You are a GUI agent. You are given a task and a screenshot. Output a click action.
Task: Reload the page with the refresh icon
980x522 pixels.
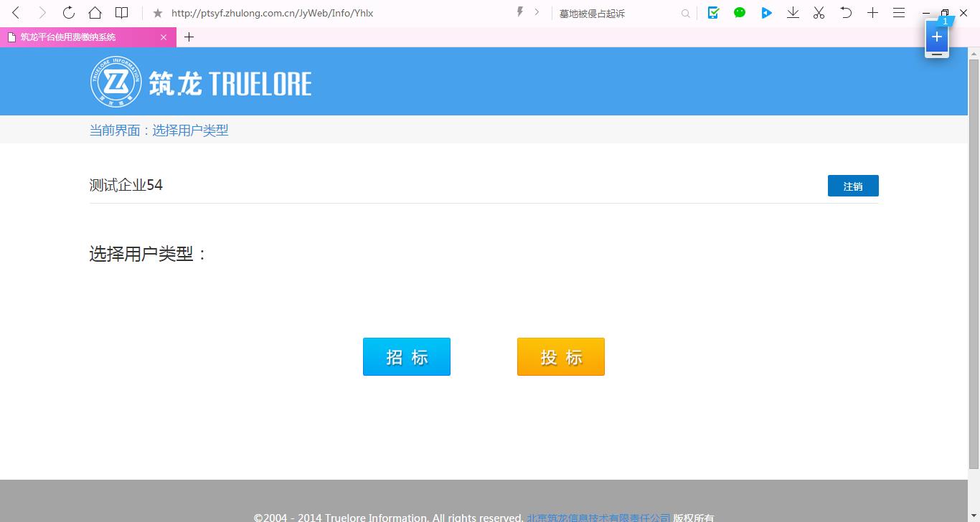point(69,13)
